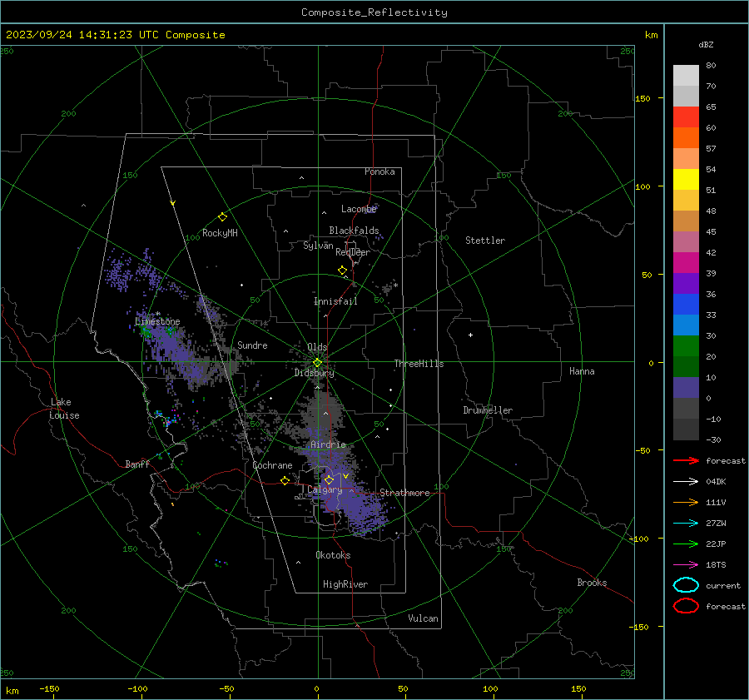Click the Ponoka town label
749x700 pixels.
point(379,171)
